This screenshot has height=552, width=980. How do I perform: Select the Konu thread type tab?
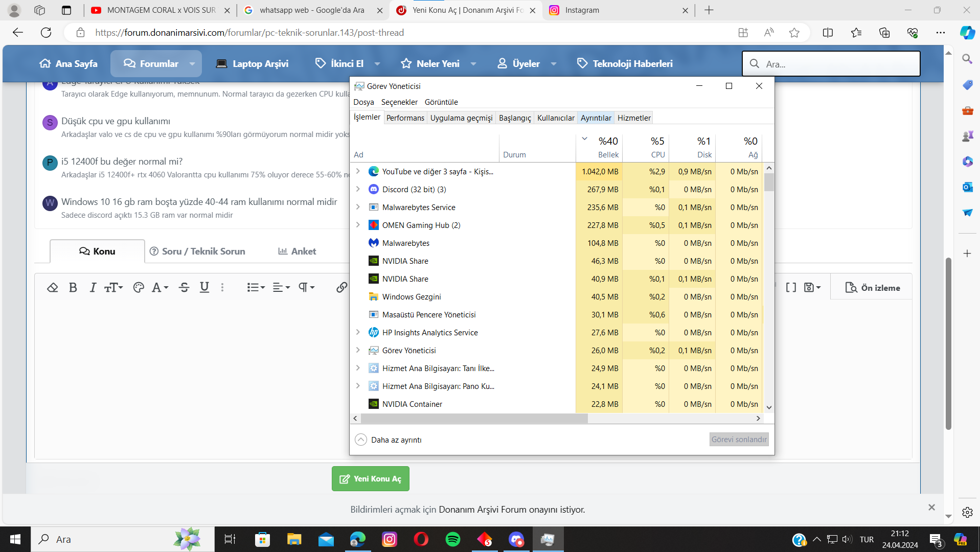[x=97, y=251]
